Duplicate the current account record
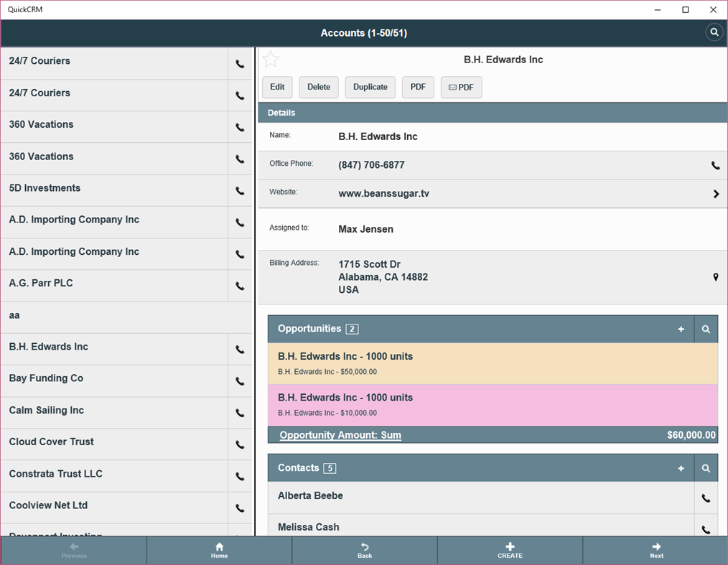This screenshot has width=728, height=565. pos(370,87)
